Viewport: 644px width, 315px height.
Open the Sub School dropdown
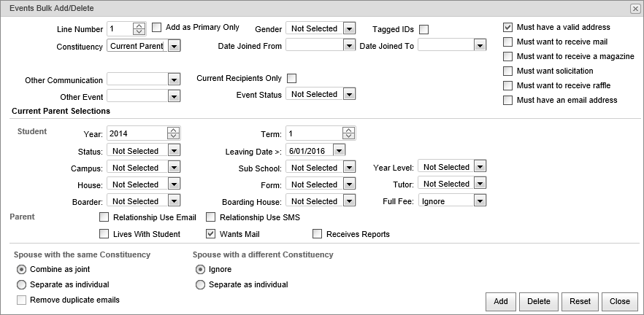tap(349, 168)
